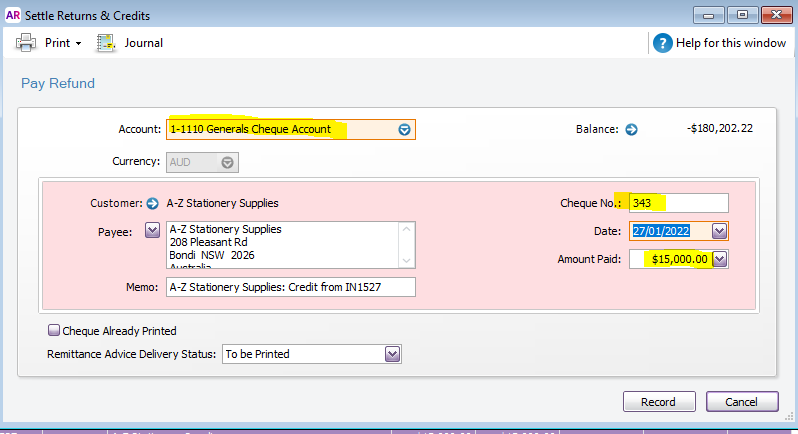Click the AR app icon in title bar
Screen dimensions: 798x434
(12, 14)
